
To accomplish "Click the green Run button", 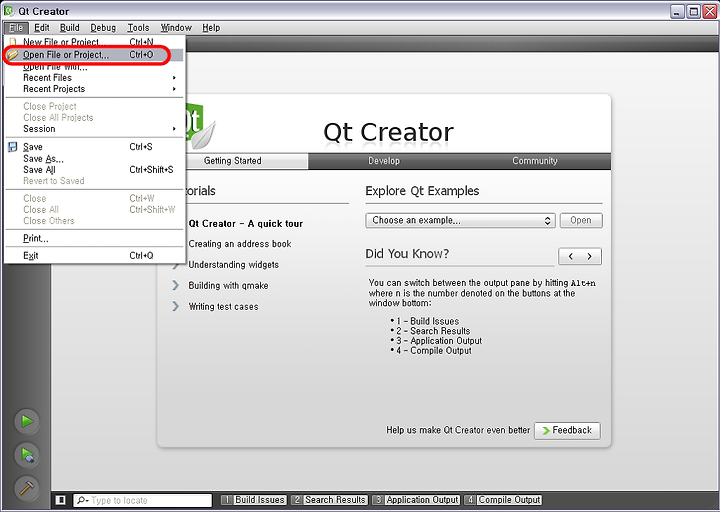I will (x=27, y=421).
